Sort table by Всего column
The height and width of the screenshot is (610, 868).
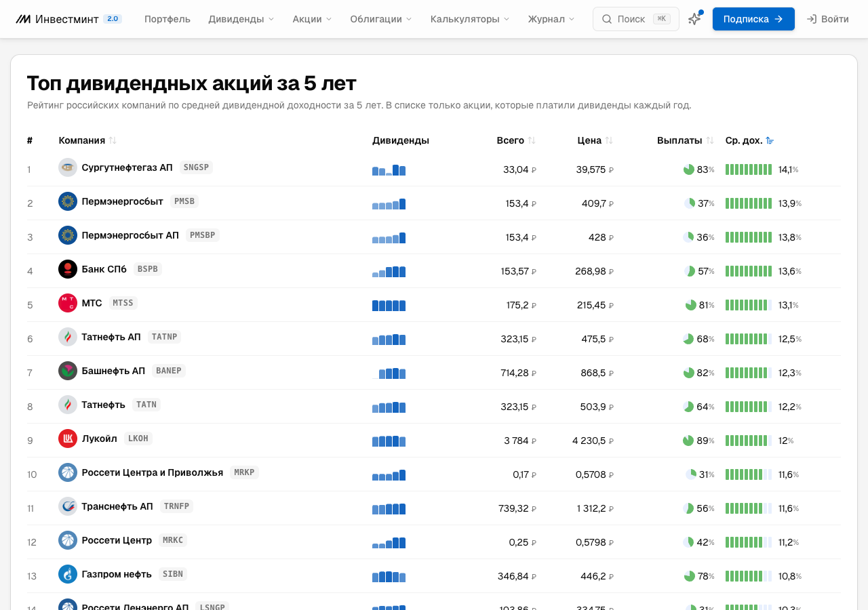tap(516, 140)
